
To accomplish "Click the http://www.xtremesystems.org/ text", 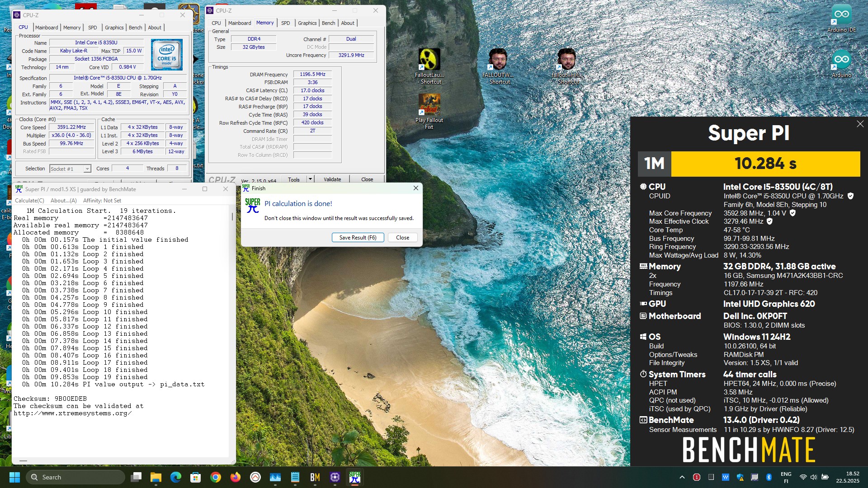I will coord(73,413).
